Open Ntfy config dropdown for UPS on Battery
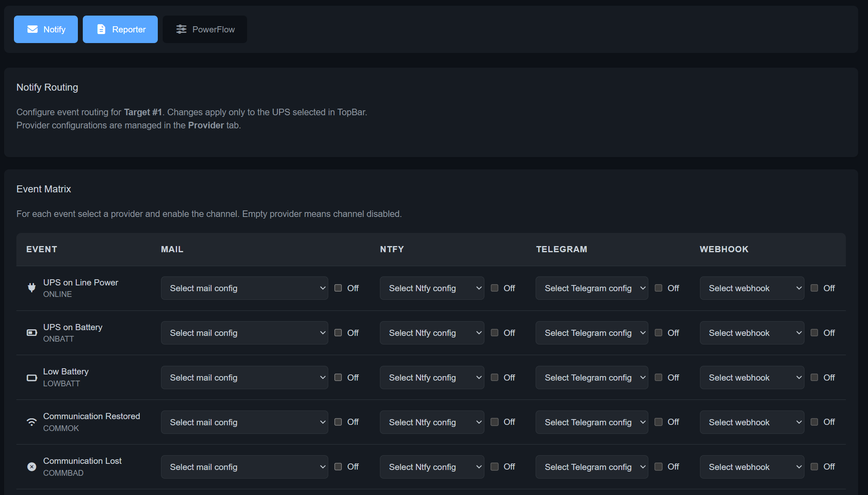 point(432,333)
